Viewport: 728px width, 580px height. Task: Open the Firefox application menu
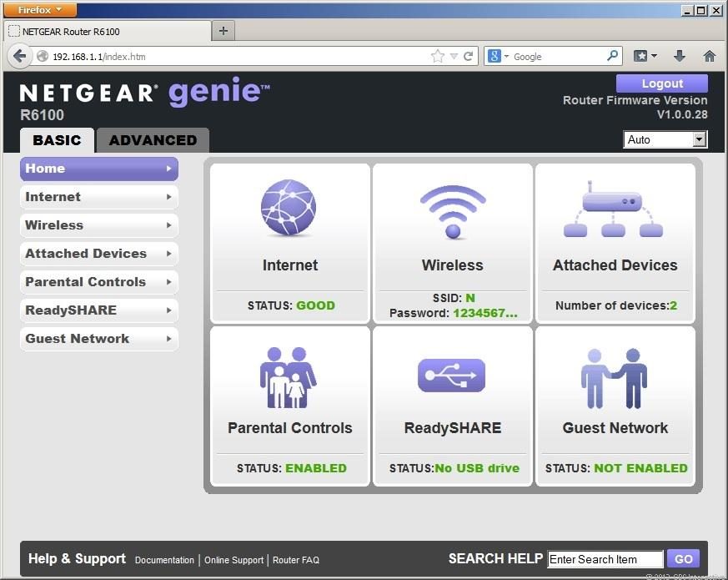click(39, 9)
